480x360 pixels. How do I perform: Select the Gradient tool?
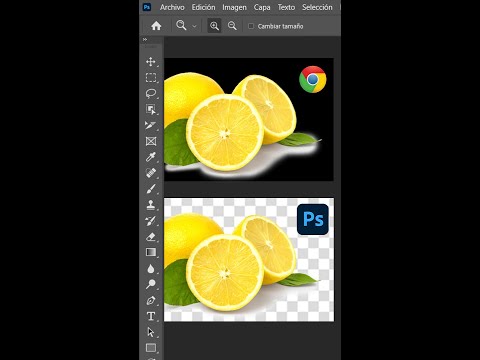coord(151,252)
